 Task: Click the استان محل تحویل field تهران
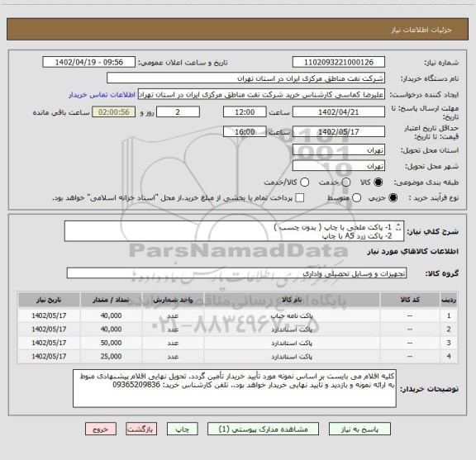[x=339, y=150]
